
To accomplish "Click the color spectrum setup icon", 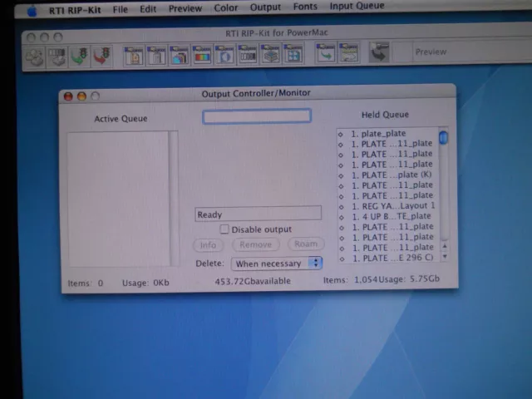I will (x=202, y=54).
